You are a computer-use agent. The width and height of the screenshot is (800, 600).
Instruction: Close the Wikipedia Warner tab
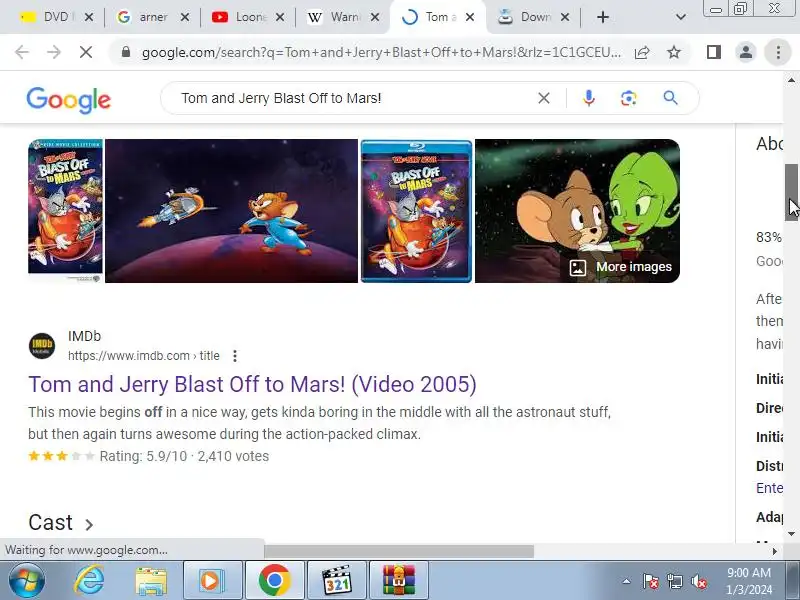pos(374,17)
